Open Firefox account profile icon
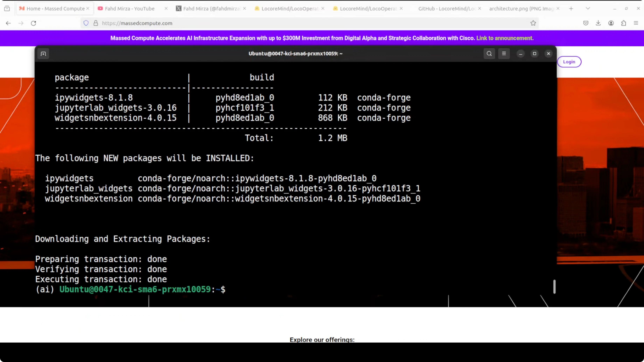 coord(611,23)
